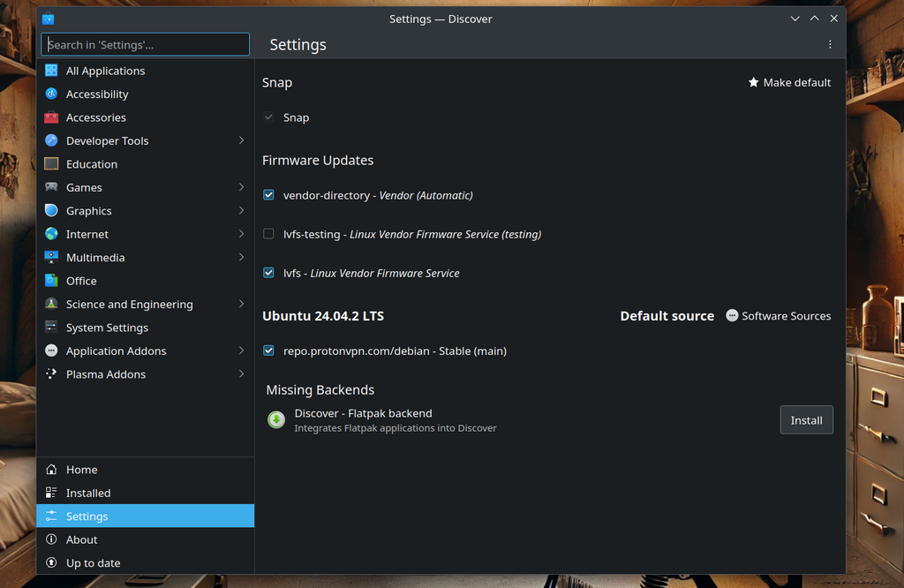This screenshot has height=588, width=904.
Task: Expand the Graphics category chevron
Action: tap(242, 210)
